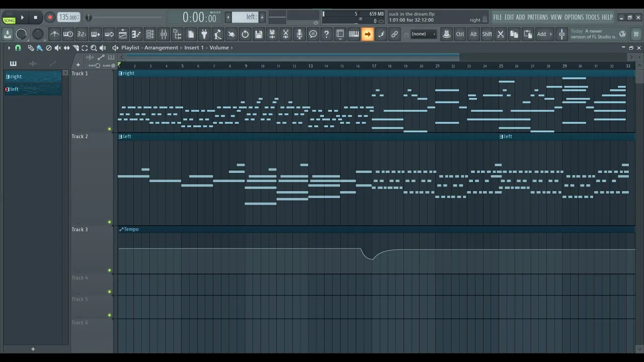Open undo history circular arrow icon
The image size is (644, 362).
tap(245, 34)
